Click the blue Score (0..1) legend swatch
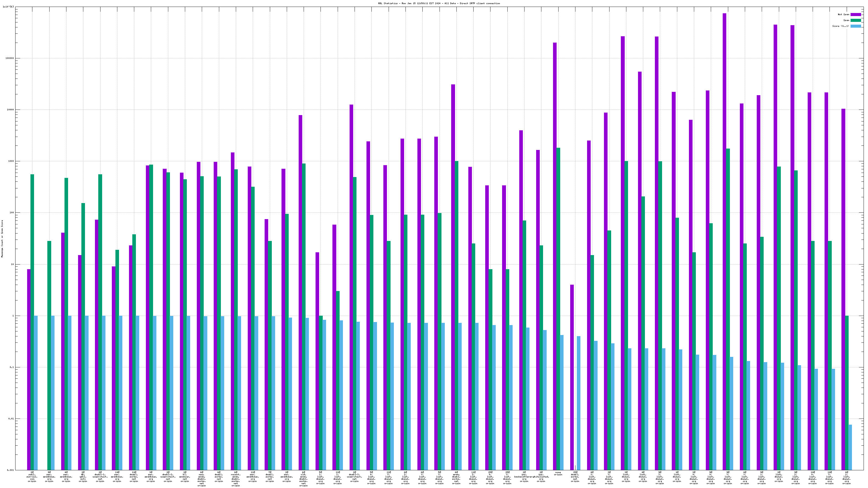 coord(856,26)
